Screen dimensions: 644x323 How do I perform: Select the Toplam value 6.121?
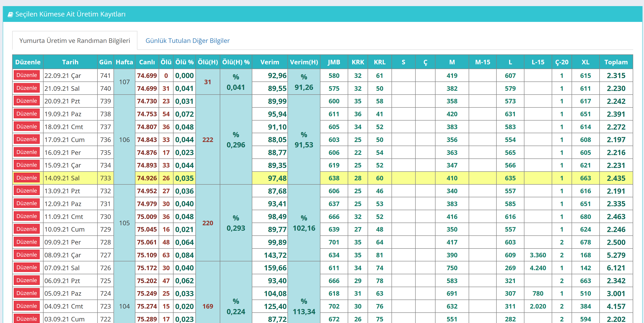(616, 268)
